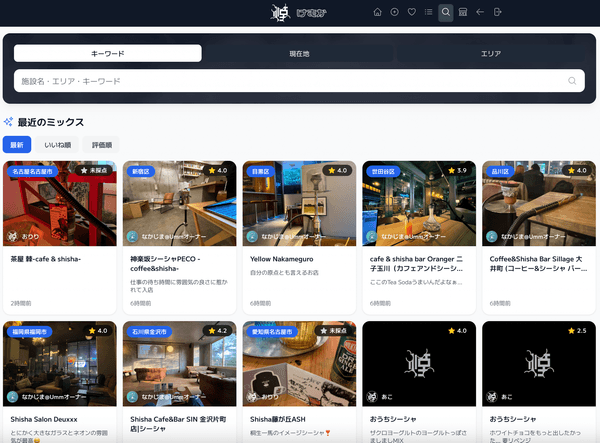Open Shisha藤が丘ASH card title
Image resolution: width=600 pixels, height=443 pixels.
pos(278,419)
